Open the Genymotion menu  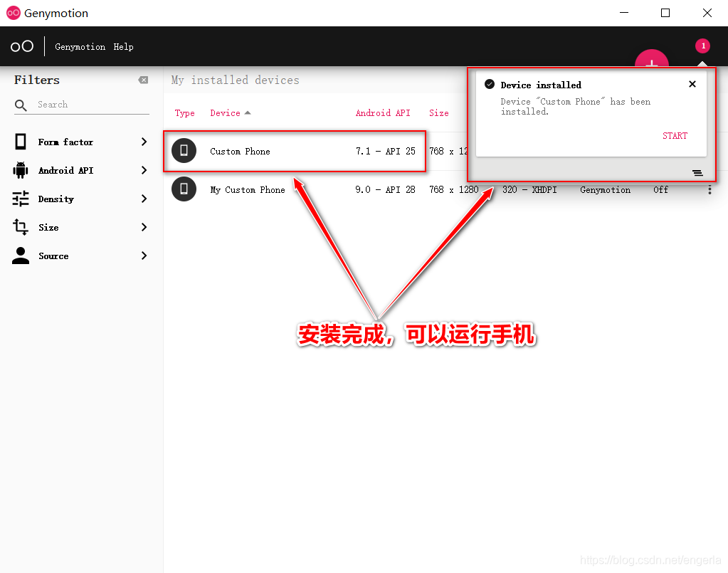tap(80, 47)
